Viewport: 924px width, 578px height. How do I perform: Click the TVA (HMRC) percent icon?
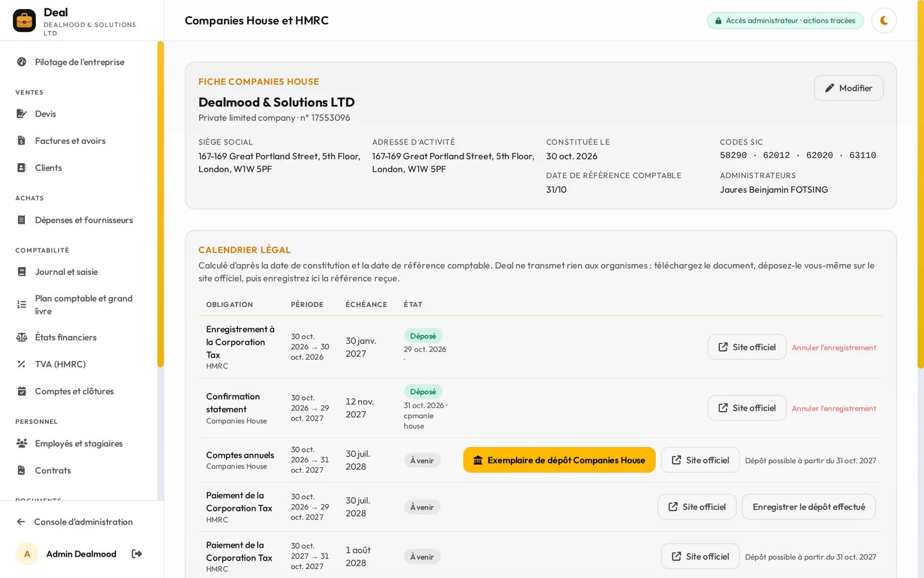(x=22, y=364)
